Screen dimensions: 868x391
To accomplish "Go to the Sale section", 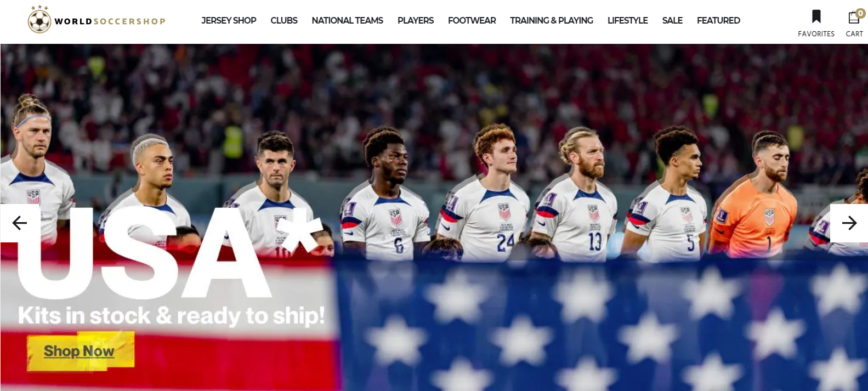I will (x=672, y=20).
